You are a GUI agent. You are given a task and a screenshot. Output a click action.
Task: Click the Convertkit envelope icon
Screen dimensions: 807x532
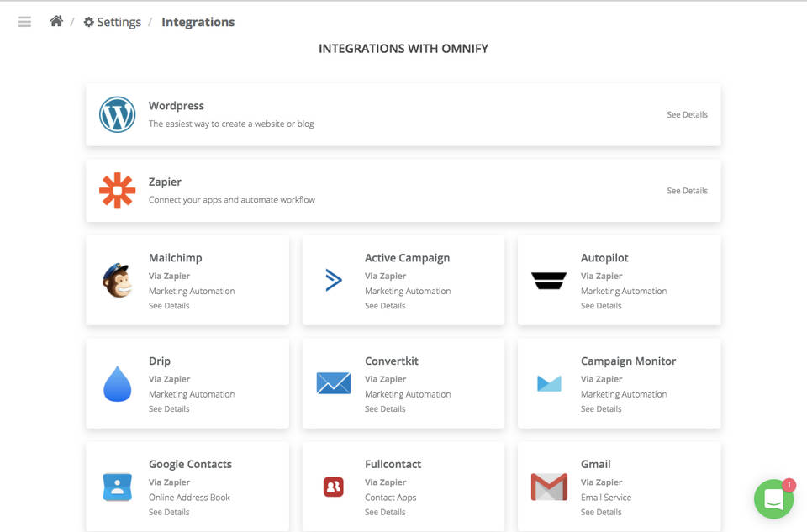333,384
